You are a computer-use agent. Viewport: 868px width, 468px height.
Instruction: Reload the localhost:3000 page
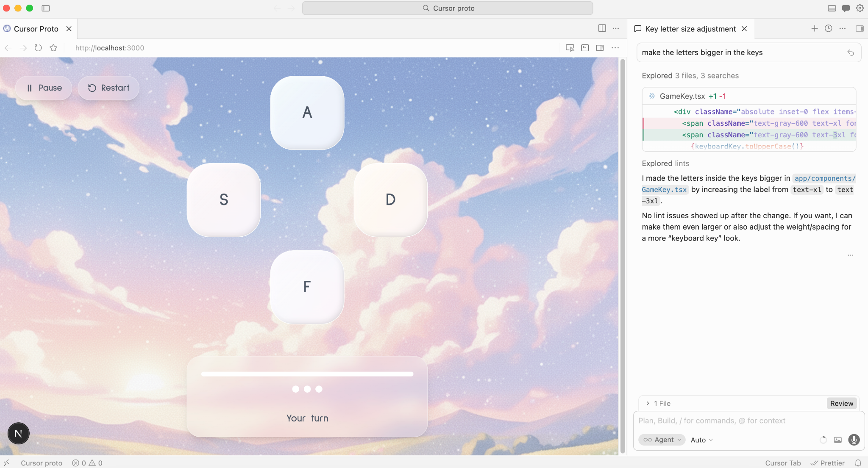point(38,48)
